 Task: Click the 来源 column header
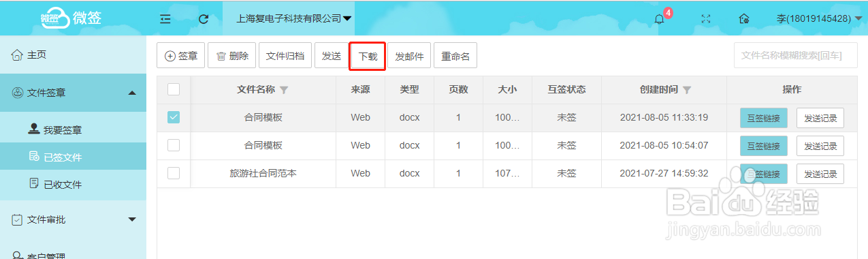click(360, 89)
